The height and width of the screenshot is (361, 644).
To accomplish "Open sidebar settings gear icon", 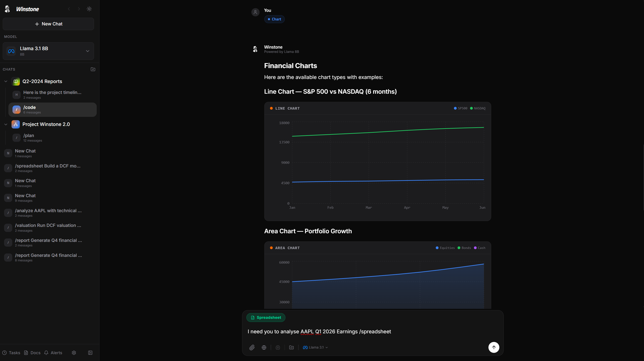I will (74, 353).
